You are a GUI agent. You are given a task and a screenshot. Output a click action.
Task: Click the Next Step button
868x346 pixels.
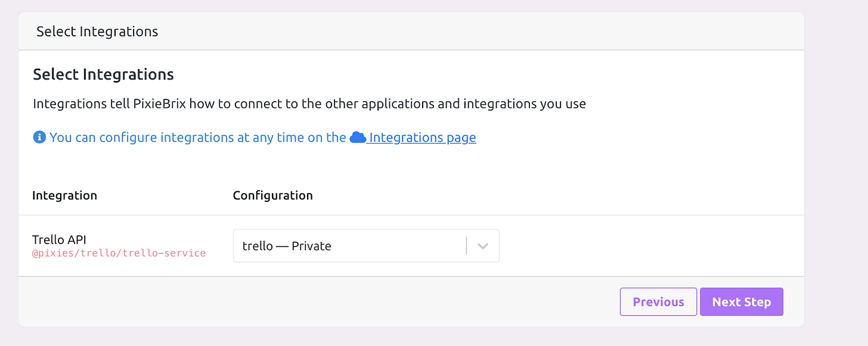[x=742, y=301]
